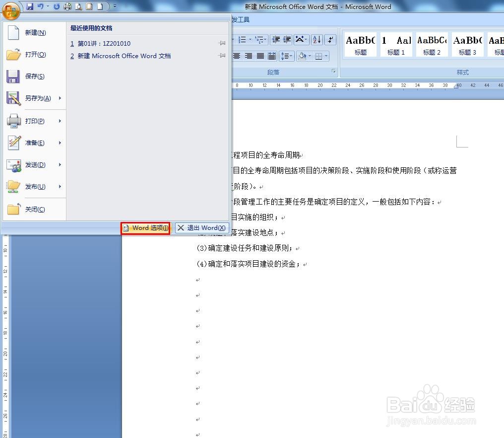
Task: Expand the 准备 submenu arrow
Action: pos(60,143)
